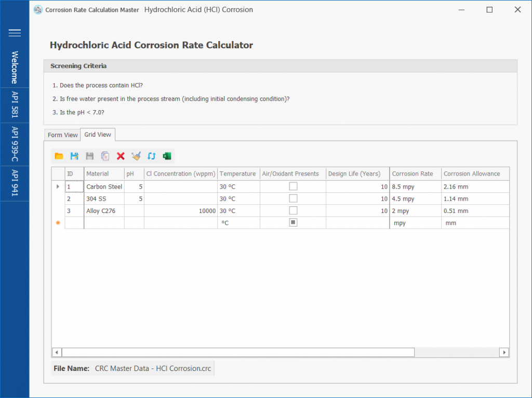Viewport: 532px width, 398px height.
Task: Click the horizontal scrollbar right arrow
Action: coord(504,352)
